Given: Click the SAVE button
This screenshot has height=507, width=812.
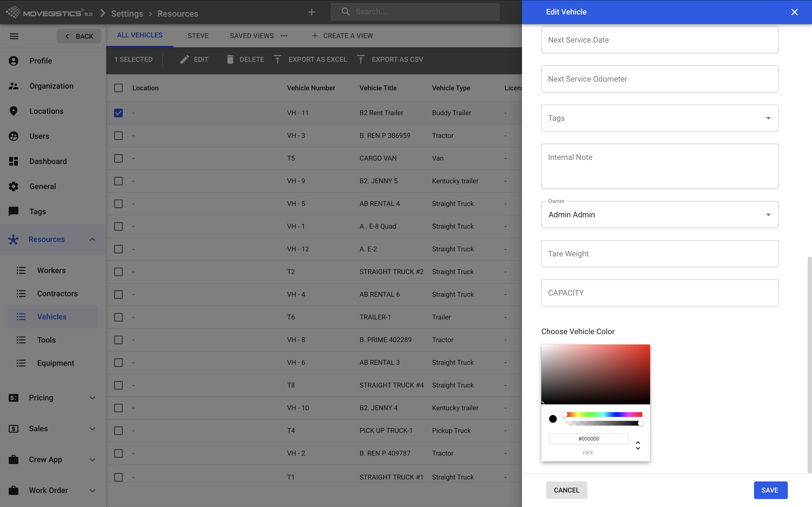Looking at the screenshot, I should point(770,490).
